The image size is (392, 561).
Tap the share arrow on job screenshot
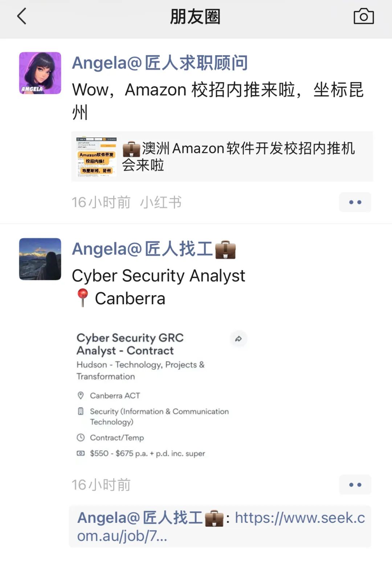tap(238, 339)
